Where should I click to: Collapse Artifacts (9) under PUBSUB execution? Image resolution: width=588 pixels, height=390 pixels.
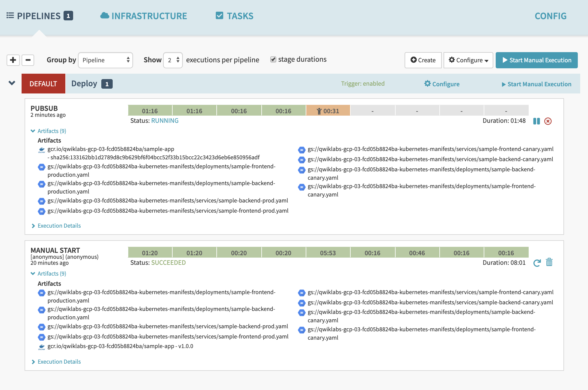tap(49, 131)
